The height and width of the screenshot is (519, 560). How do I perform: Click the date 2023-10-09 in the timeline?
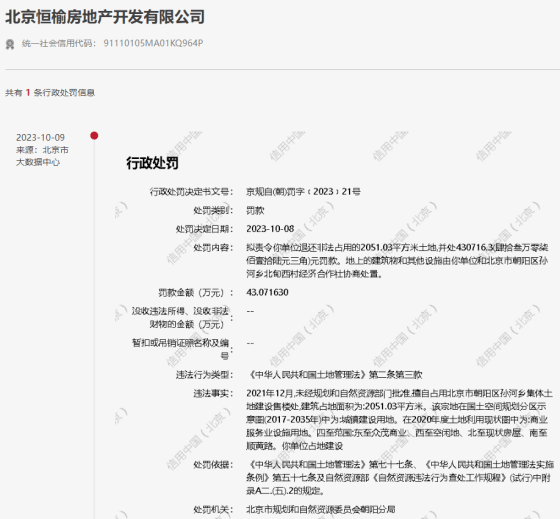tap(40, 138)
